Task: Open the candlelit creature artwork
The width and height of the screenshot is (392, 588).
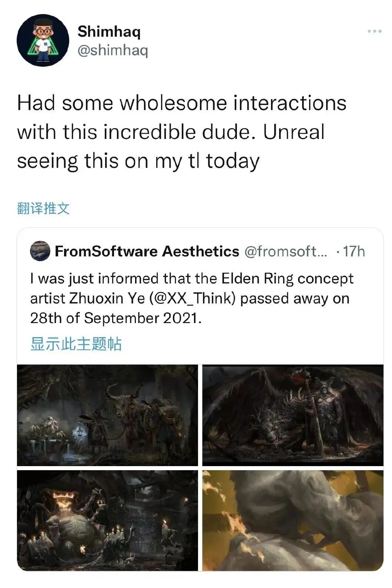Action: pos(107,520)
